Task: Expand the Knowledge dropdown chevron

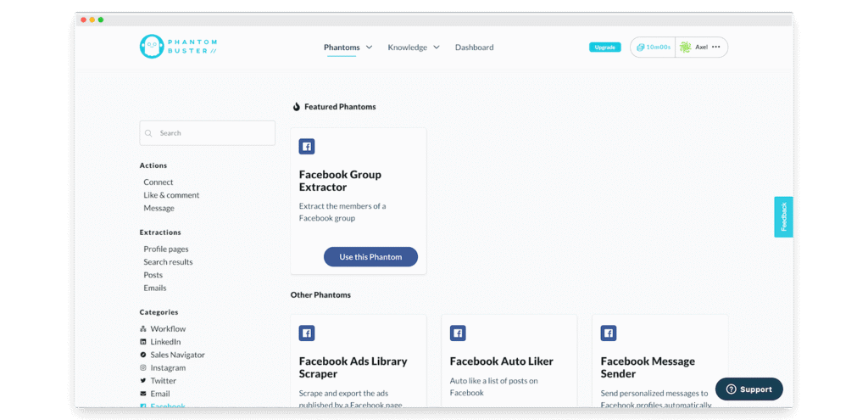Action: coord(437,48)
